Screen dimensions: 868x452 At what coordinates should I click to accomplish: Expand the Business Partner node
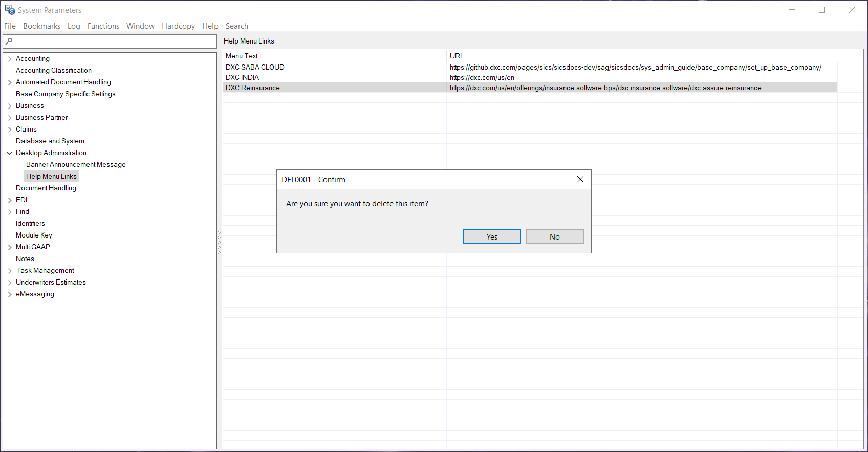point(10,118)
